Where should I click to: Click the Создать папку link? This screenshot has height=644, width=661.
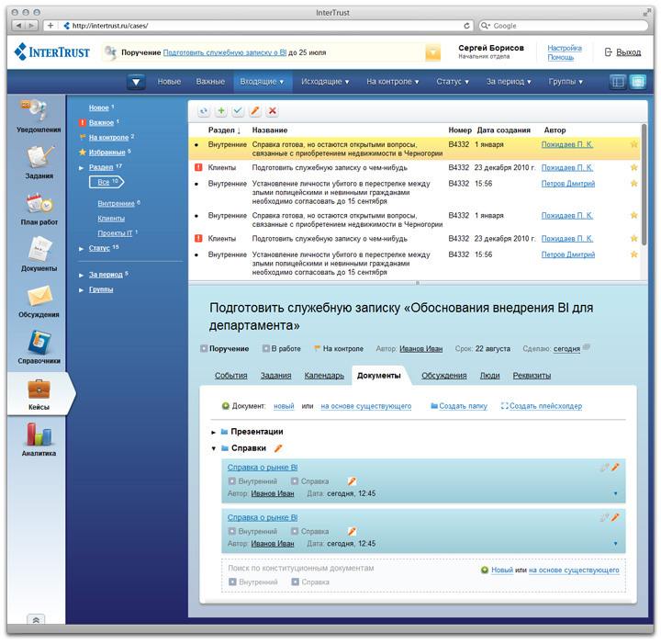click(x=460, y=406)
